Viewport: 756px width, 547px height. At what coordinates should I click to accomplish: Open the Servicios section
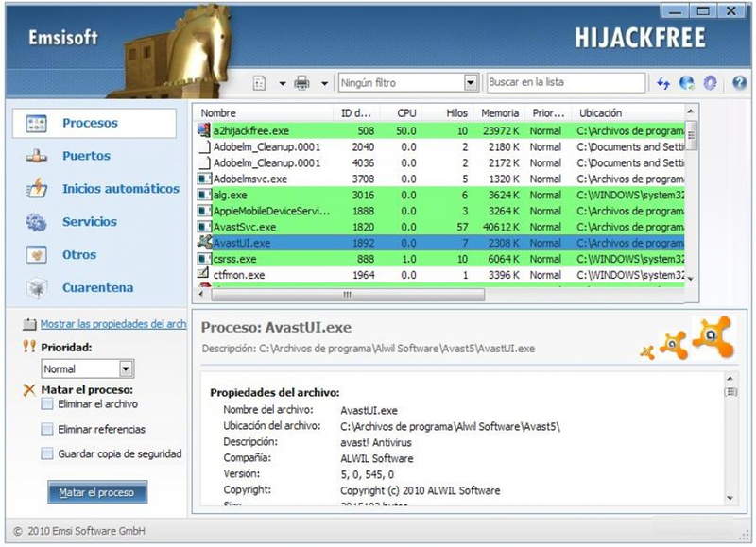pos(90,222)
